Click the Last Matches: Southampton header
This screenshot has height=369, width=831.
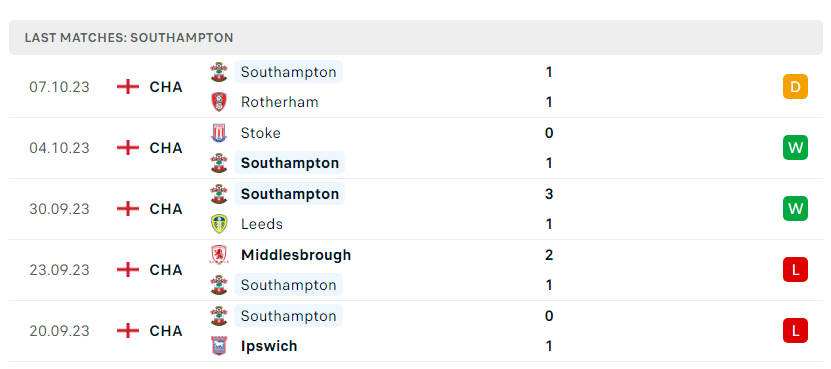tap(129, 38)
